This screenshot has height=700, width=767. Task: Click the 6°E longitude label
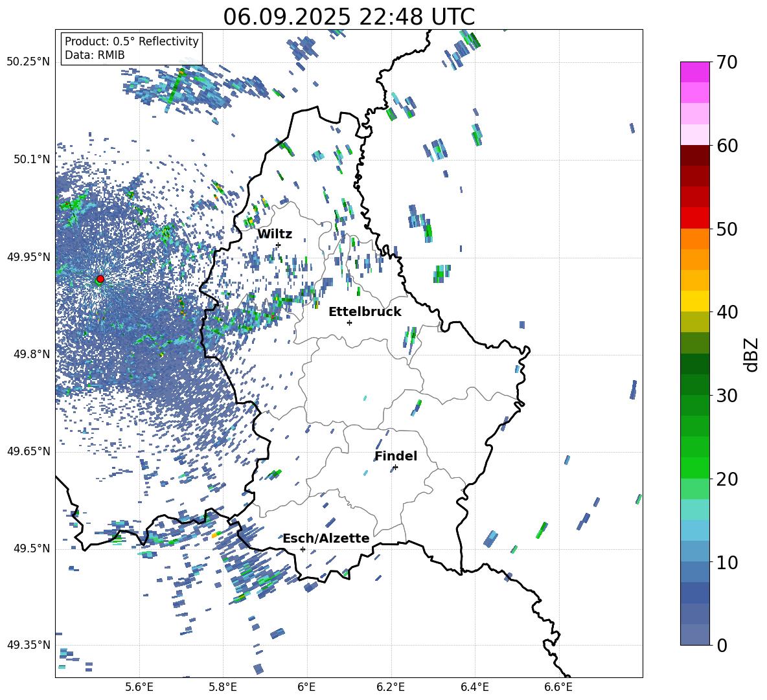(306, 687)
